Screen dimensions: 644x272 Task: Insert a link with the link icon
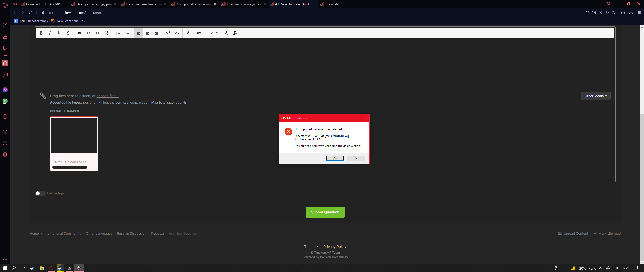coord(79,33)
